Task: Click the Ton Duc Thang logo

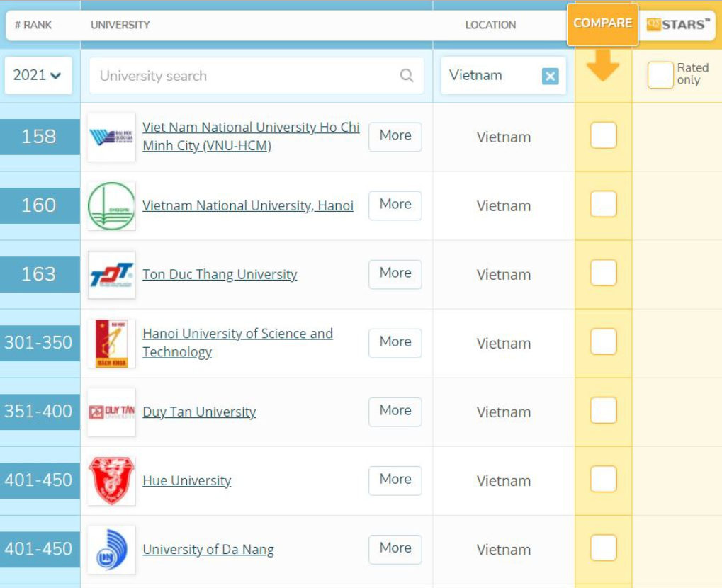Action: [x=111, y=275]
